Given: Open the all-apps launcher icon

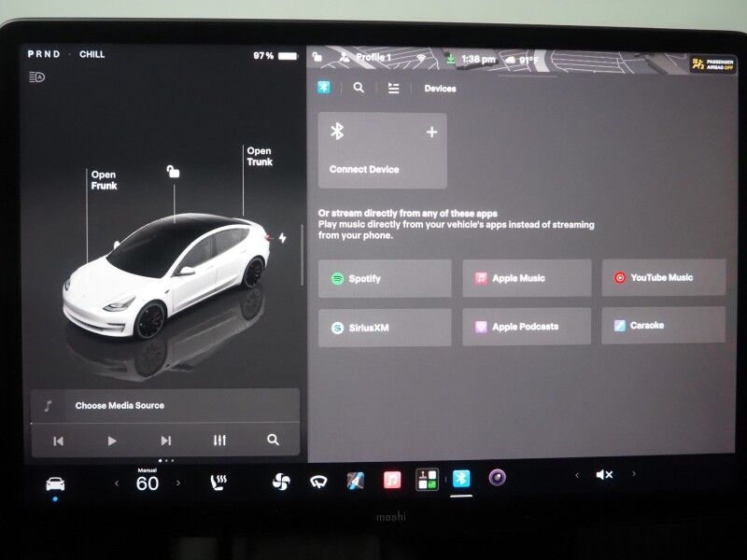Looking at the screenshot, I should pos(427,480).
